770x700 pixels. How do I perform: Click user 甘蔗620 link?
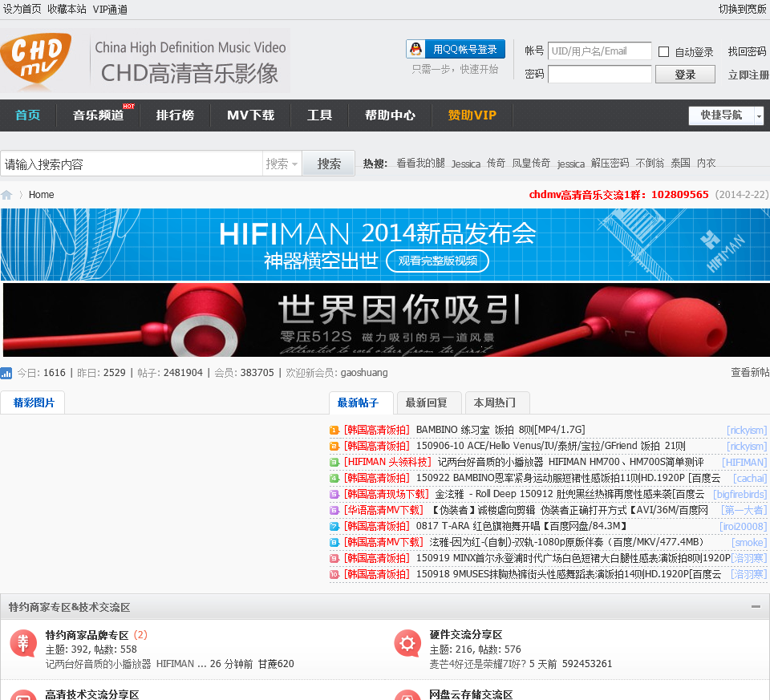pyautogui.click(x=276, y=664)
